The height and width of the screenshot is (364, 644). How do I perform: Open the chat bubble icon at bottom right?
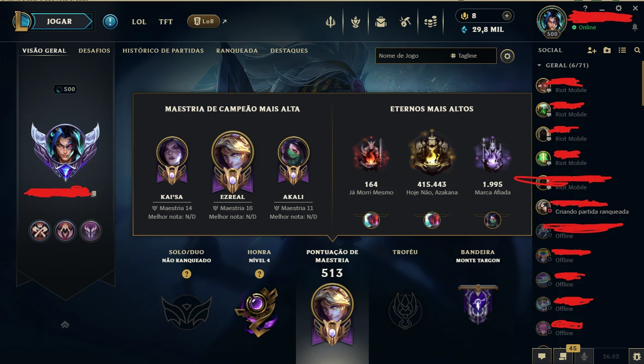pyautogui.click(x=542, y=356)
